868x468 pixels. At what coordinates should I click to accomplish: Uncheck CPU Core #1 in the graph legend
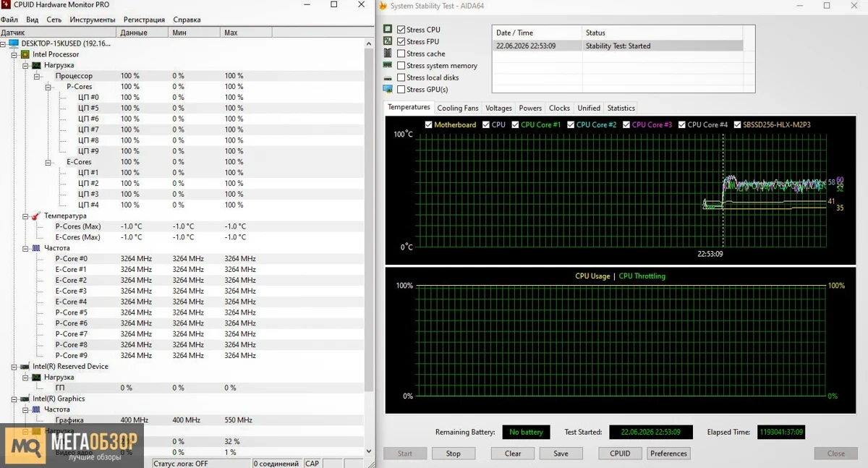point(515,124)
